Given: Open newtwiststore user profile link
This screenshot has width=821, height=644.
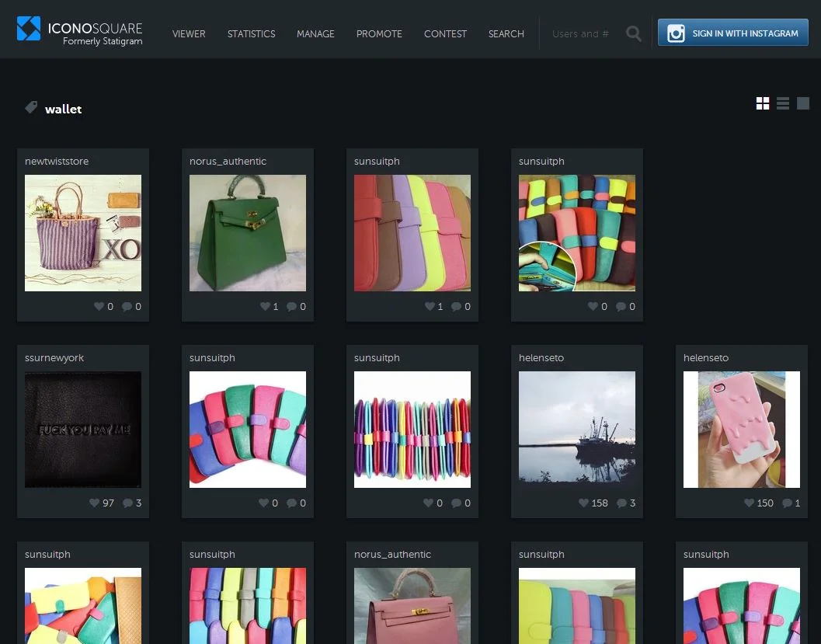Looking at the screenshot, I should (57, 162).
